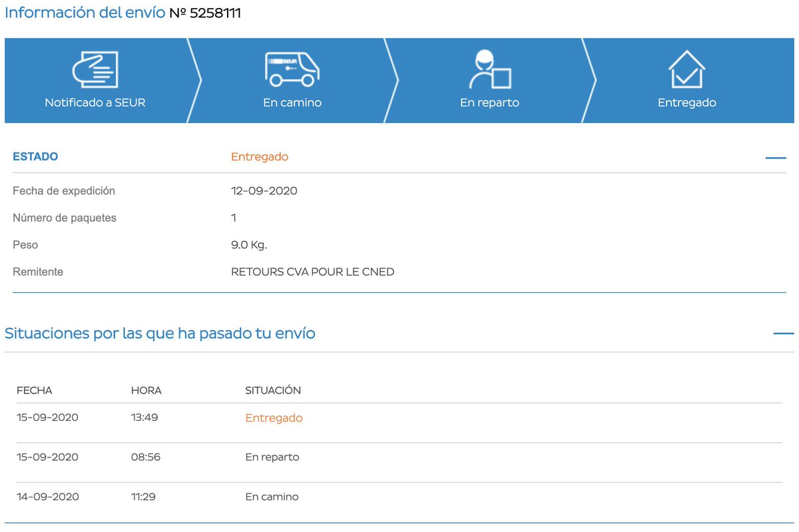Screen dimensions: 799x532
Task: Click the Número de paquetes label
Action: click(x=65, y=218)
